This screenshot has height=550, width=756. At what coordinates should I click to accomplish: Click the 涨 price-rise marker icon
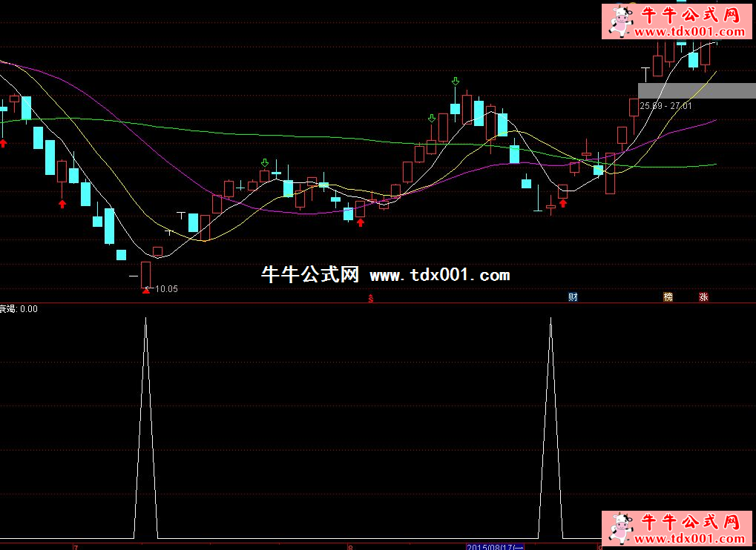pos(703,297)
